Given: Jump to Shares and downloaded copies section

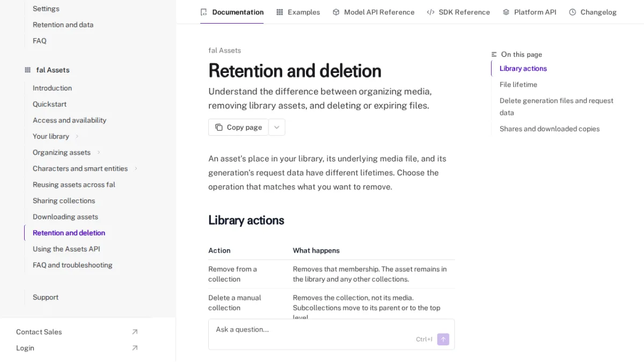Looking at the screenshot, I should [x=550, y=129].
